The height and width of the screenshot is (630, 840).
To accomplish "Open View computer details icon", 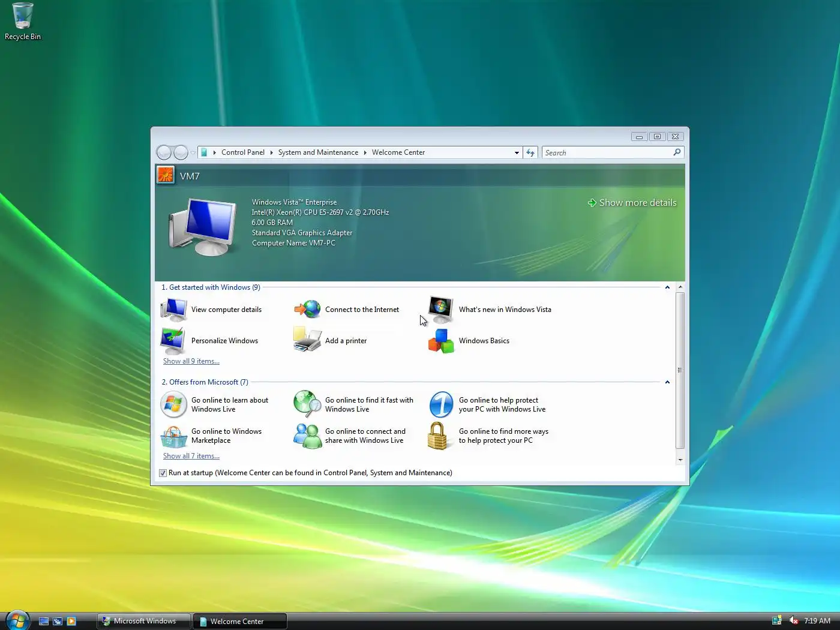I will click(x=173, y=310).
